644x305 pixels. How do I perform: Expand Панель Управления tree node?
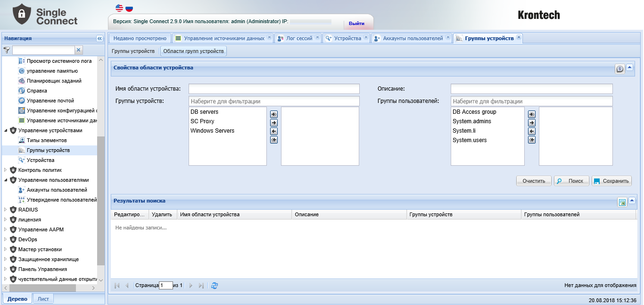point(6,269)
